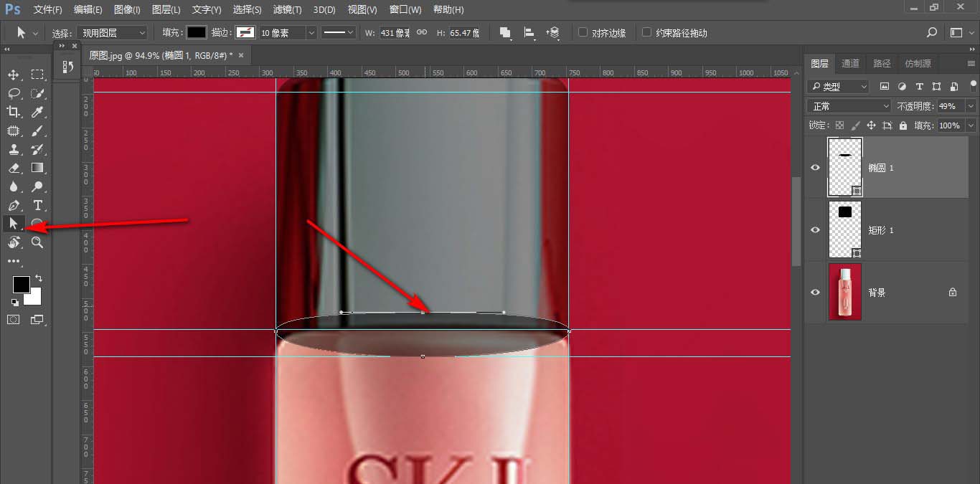Switch to the 通道 tab

(850, 63)
